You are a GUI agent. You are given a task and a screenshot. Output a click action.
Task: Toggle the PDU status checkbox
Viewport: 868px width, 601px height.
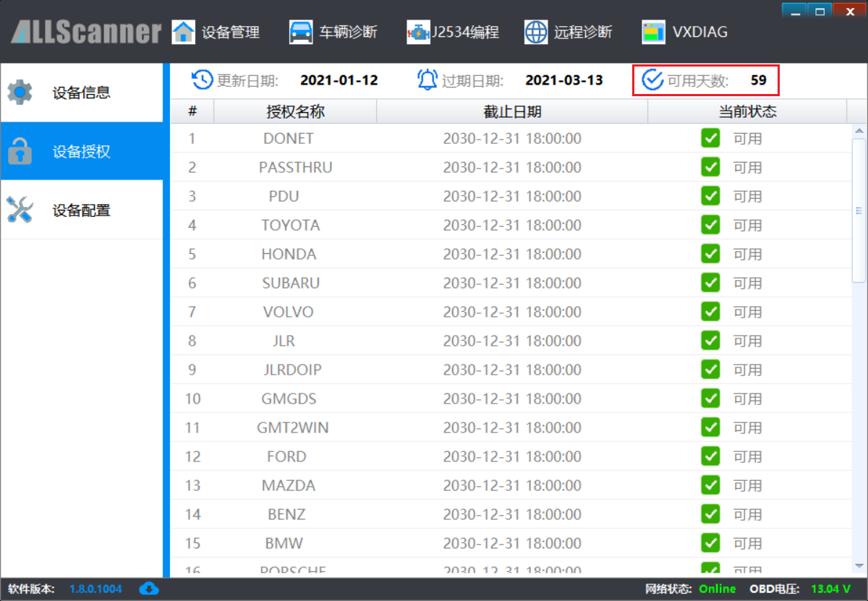pyautogui.click(x=710, y=195)
